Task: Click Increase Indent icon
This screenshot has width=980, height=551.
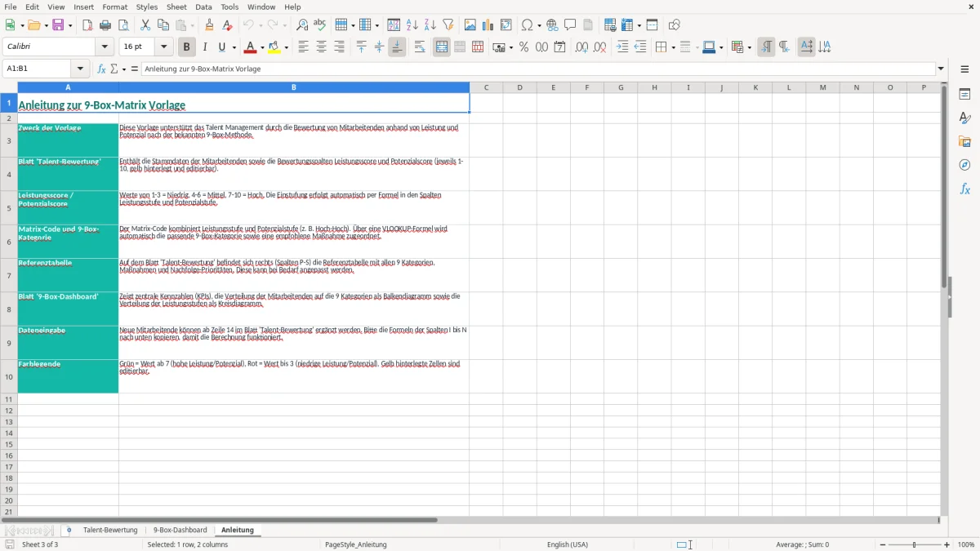Action: (622, 47)
